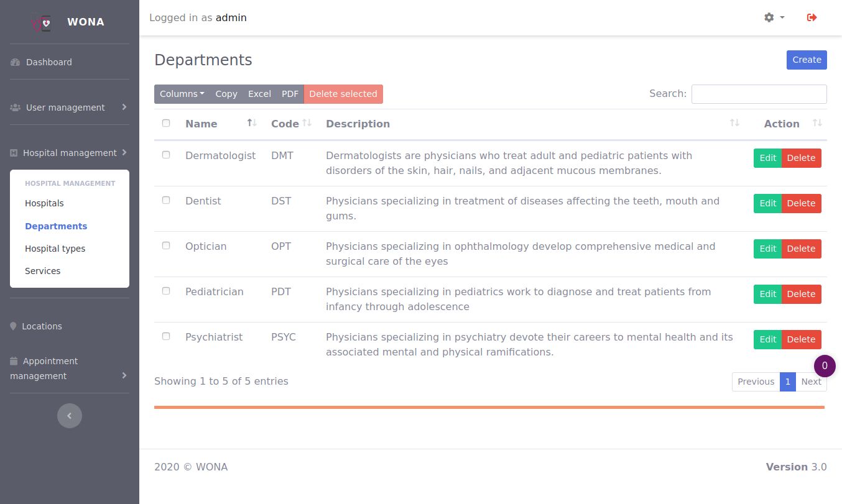This screenshot has height=504, width=842.
Task: Tick the Psychiatrist row checkbox
Action: click(x=166, y=336)
